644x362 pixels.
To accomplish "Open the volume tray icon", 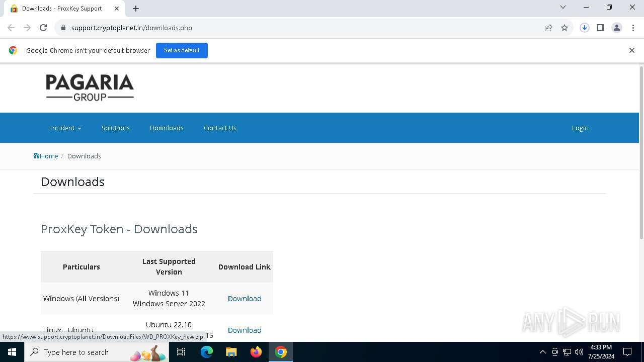I will (x=579, y=352).
